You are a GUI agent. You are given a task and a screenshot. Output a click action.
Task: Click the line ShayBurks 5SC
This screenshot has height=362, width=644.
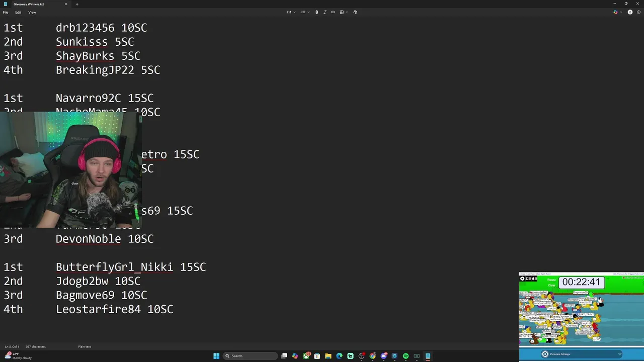click(x=98, y=56)
